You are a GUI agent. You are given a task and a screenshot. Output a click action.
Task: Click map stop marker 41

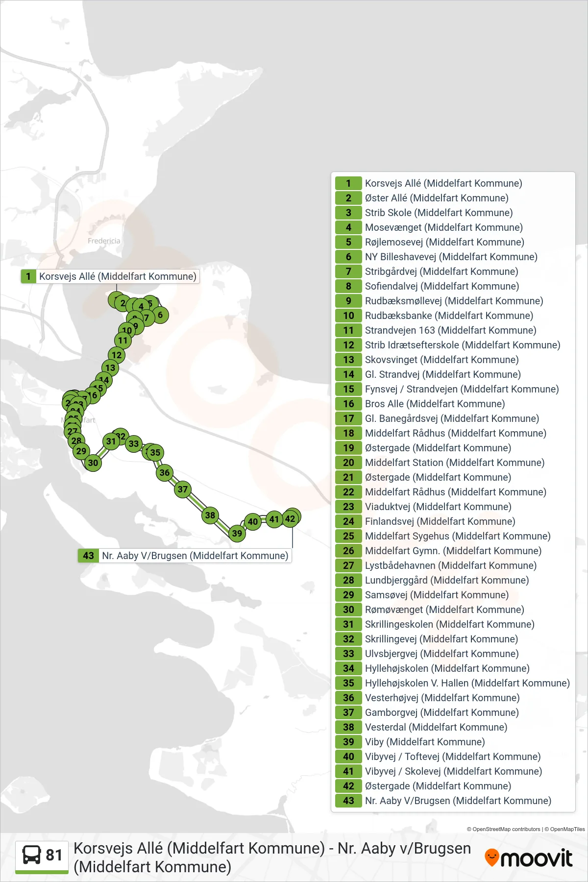tap(274, 519)
